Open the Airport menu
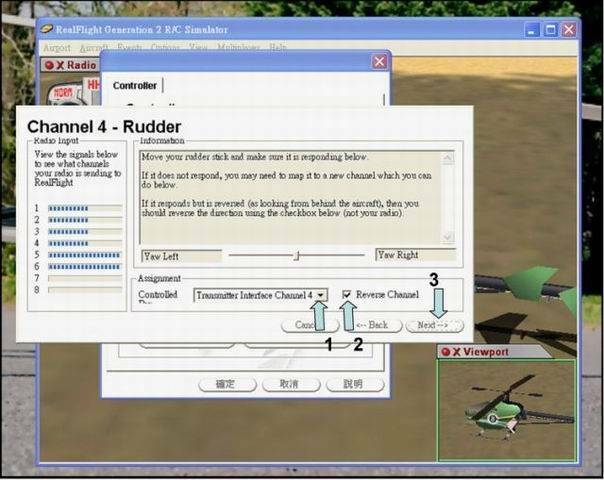This screenshot has height=480, width=604. click(x=57, y=48)
